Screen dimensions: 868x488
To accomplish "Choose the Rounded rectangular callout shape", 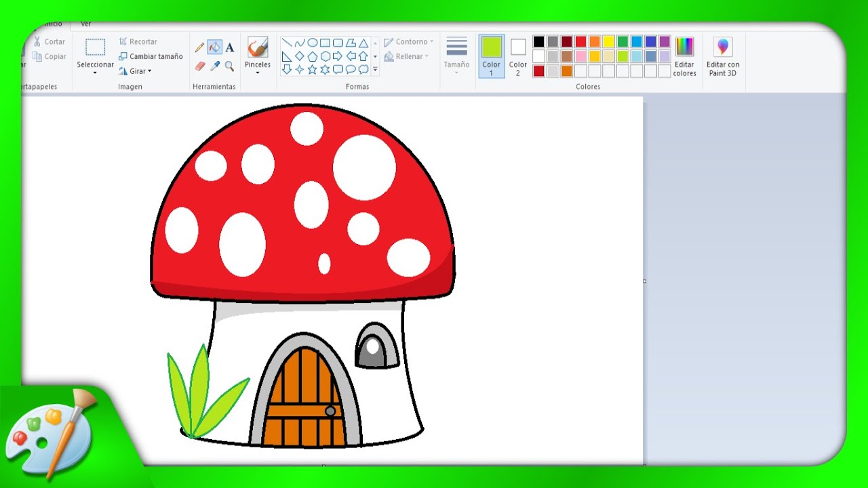I will pyautogui.click(x=338, y=69).
